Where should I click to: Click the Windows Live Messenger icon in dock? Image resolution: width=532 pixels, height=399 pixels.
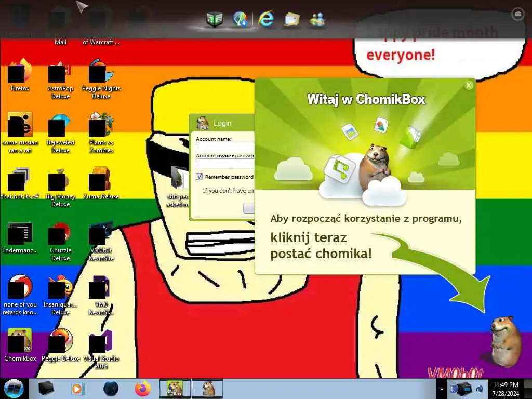[317, 19]
